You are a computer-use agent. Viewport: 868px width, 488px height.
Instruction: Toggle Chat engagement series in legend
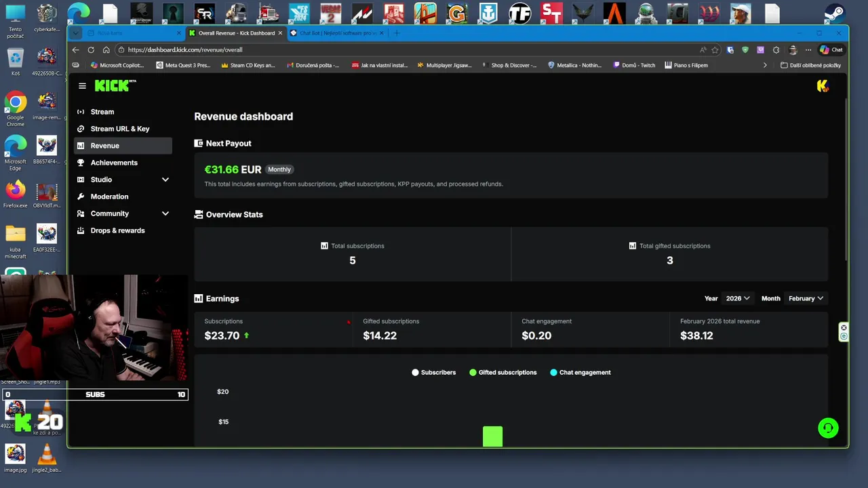(x=580, y=372)
